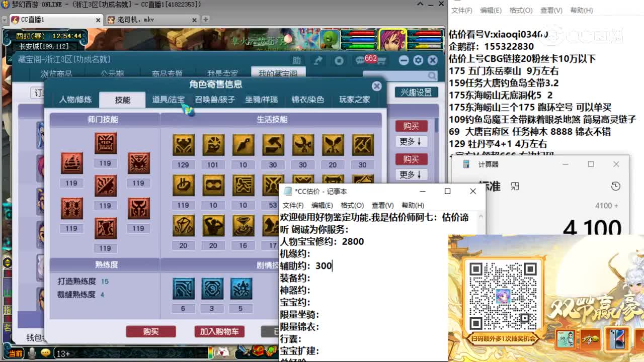Click the first red 购买 button on right list

[x=411, y=126]
